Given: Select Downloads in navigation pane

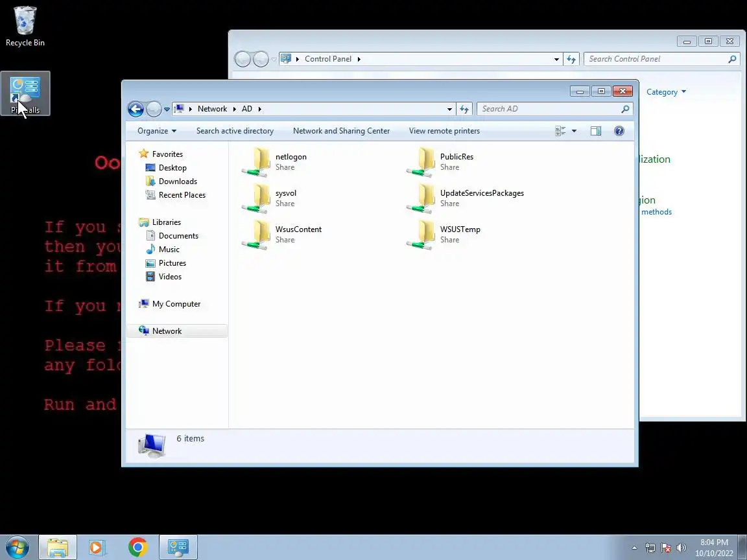Looking at the screenshot, I should pos(178,181).
